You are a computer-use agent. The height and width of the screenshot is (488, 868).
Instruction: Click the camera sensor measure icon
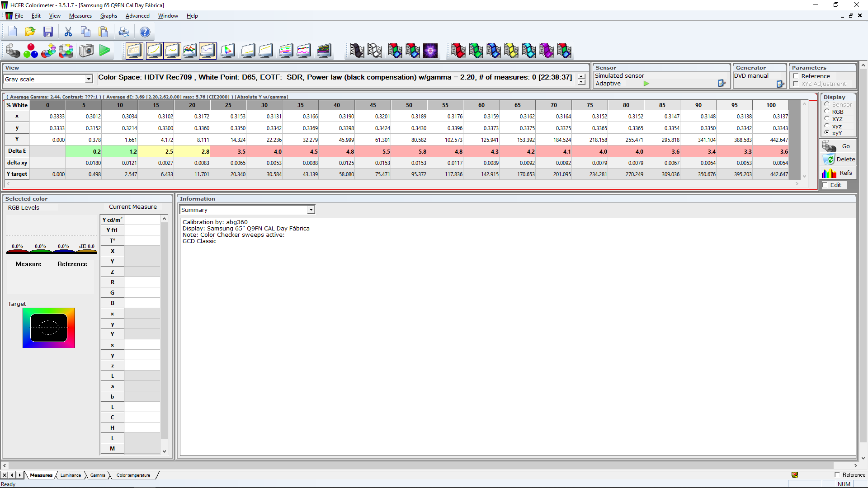coord(86,51)
